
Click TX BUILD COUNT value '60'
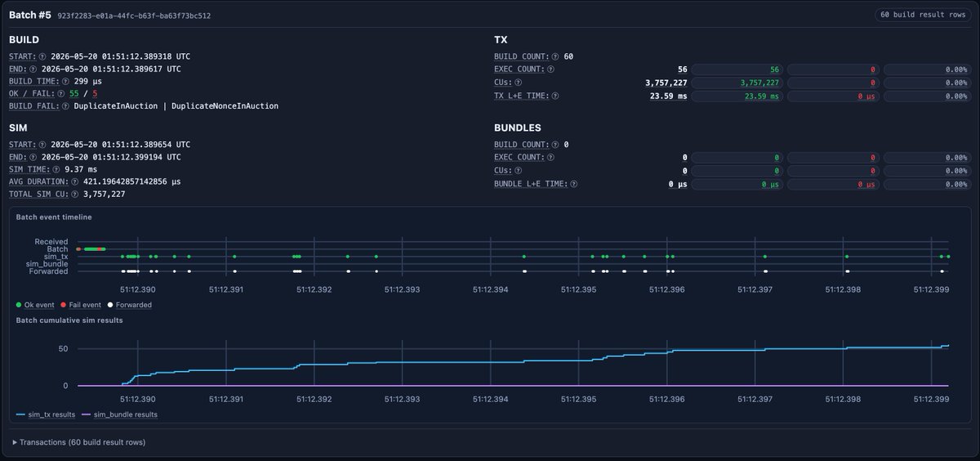pos(568,56)
